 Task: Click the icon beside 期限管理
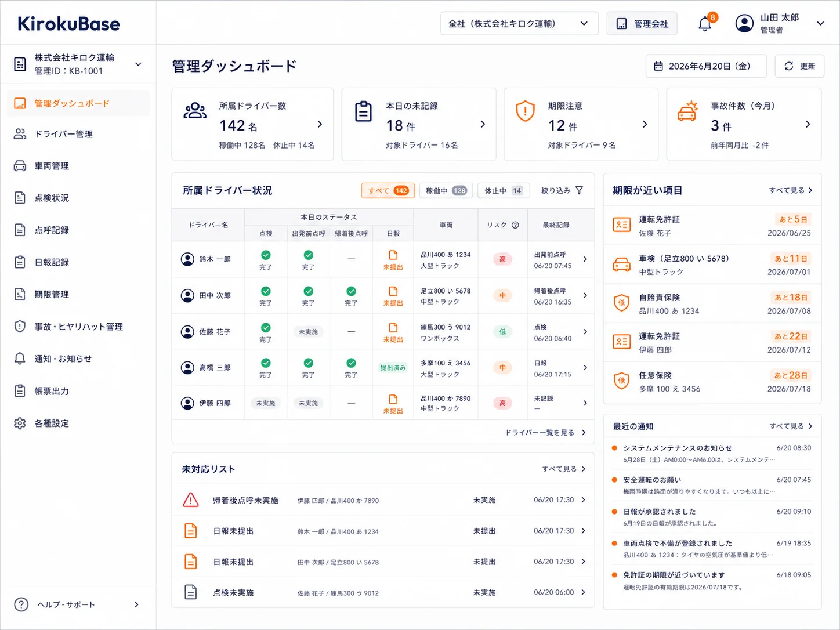(x=20, y=294)
